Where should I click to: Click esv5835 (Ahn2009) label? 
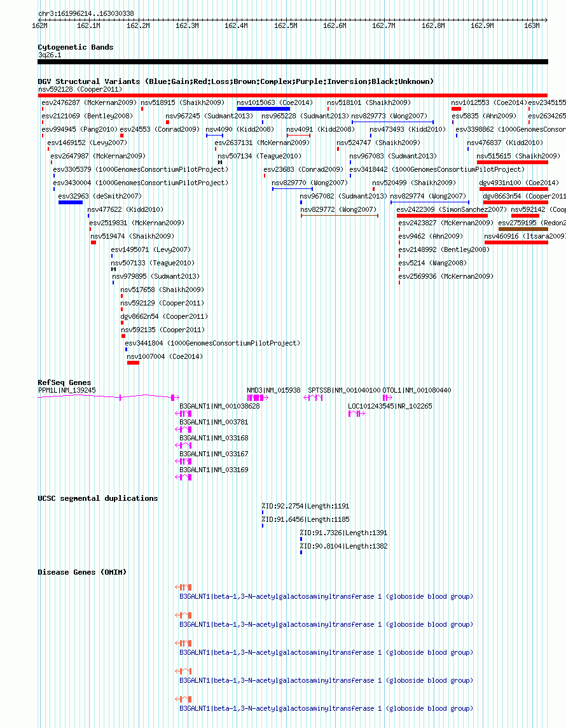click(x=484, y=116)
